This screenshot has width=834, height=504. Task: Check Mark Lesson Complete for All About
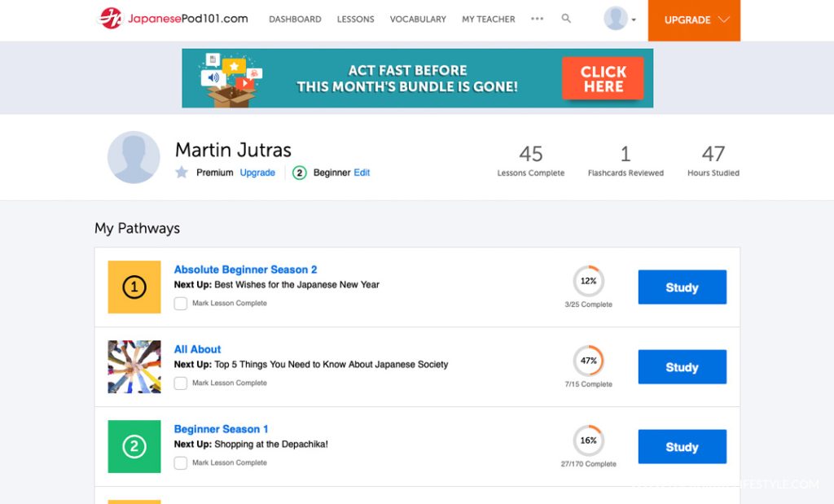181,383
